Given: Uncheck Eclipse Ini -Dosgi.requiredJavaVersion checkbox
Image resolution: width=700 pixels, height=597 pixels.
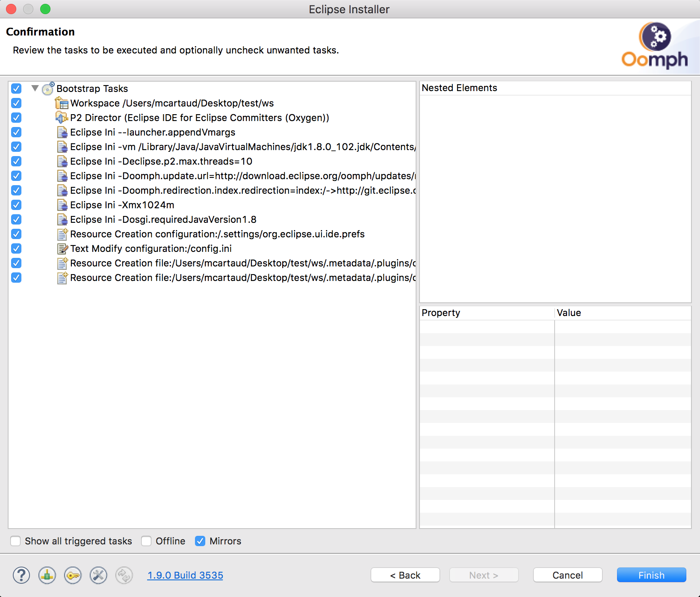Looking at the screenshot, I should coord(16,219).
